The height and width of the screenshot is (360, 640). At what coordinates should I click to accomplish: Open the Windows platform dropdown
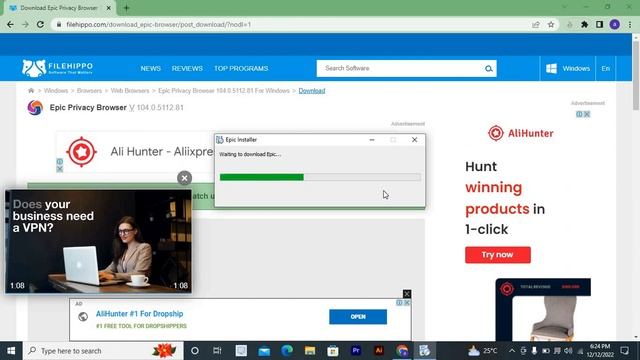pos(568,69)
